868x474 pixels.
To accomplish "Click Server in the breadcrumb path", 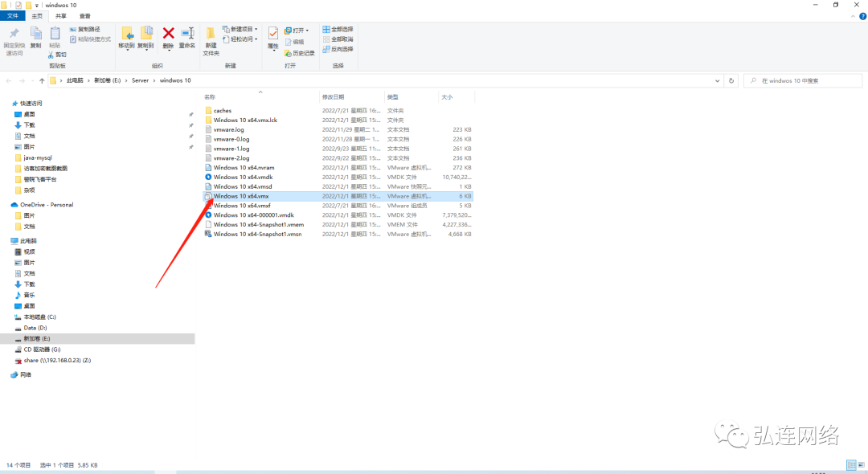I will pyautogui.click(x=140, y=81).
